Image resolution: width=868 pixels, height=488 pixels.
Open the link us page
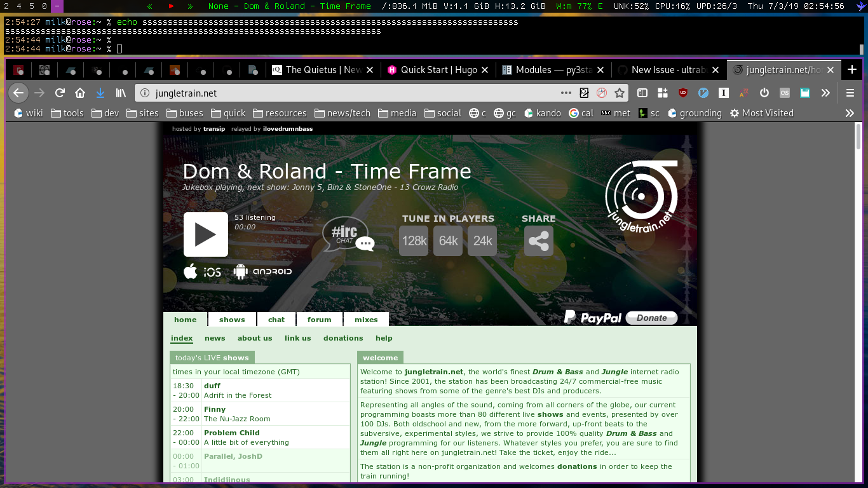pyautogui.click(x=298, y=338)
